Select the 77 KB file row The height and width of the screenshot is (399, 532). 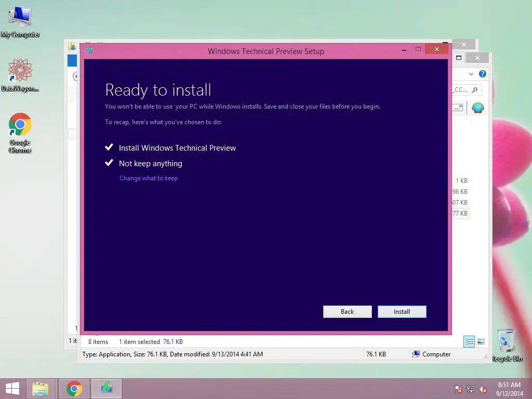[460, 214]
